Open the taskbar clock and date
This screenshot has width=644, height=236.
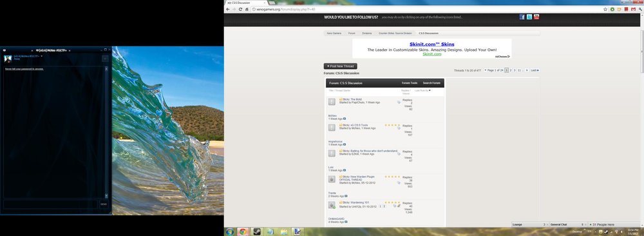(x=632, y=231)
